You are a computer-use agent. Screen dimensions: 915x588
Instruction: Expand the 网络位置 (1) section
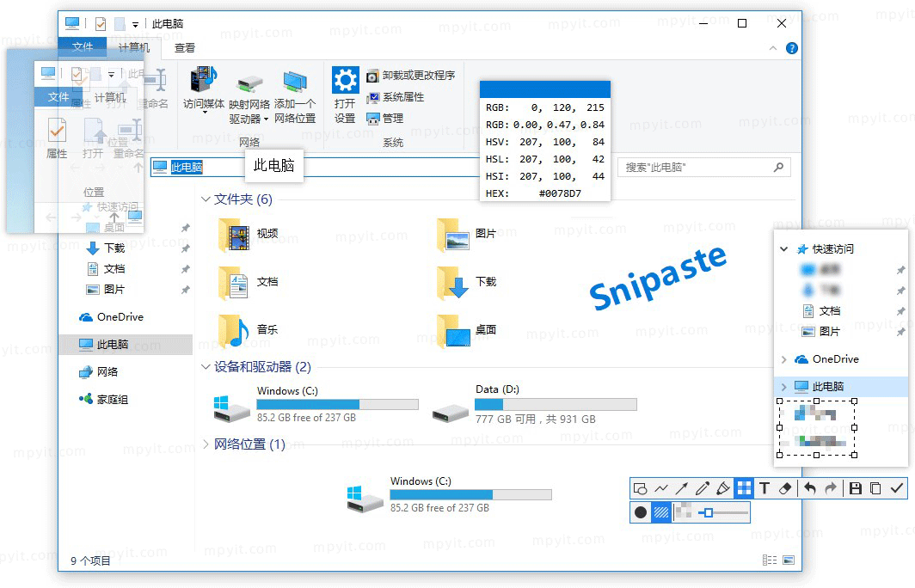tap(206, 444)
